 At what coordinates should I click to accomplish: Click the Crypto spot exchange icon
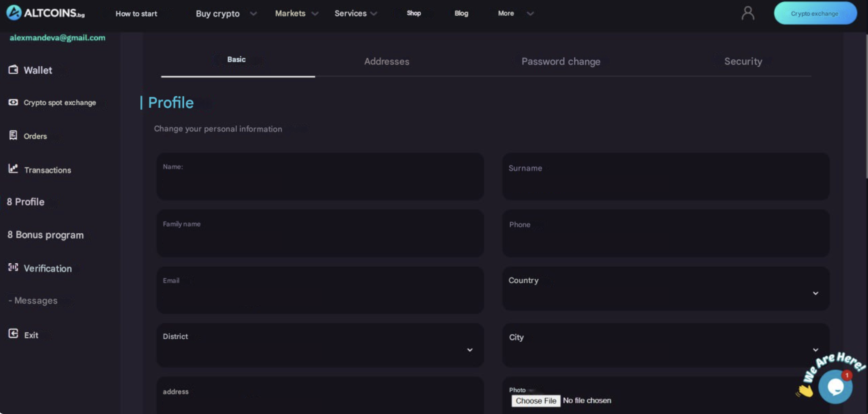click(13, 102)
